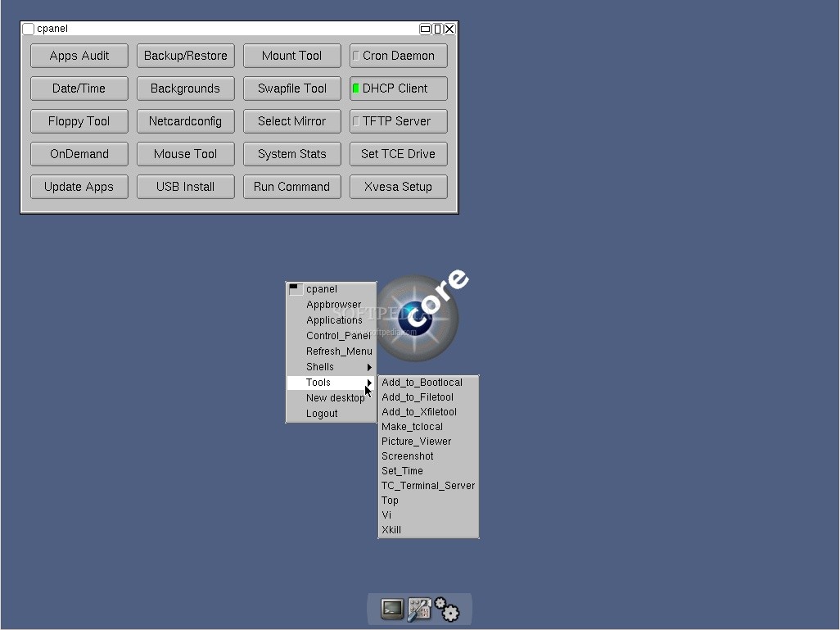Disable the DHCP Client service
Screen dimensions: 840x630
398,88
